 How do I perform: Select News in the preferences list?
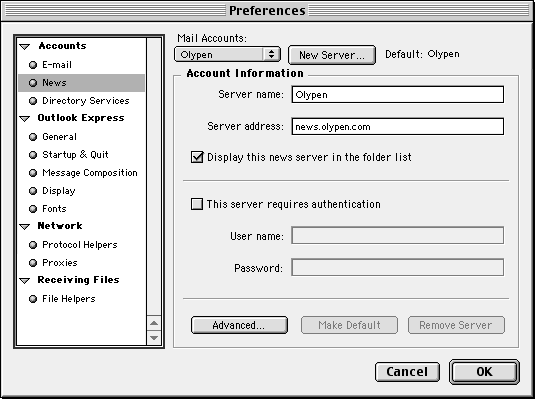pyautogui.click(x=82, y=83)
